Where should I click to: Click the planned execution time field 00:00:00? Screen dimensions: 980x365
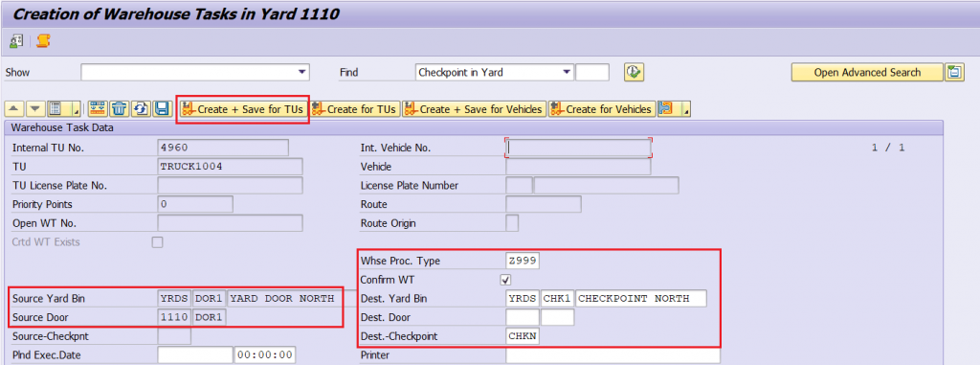(265, 355)
